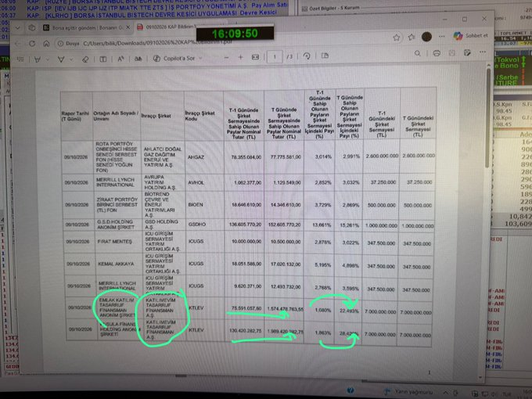The image size is (532, 399).
Task: Click the browser Home icon
Action: click(46, 44)
